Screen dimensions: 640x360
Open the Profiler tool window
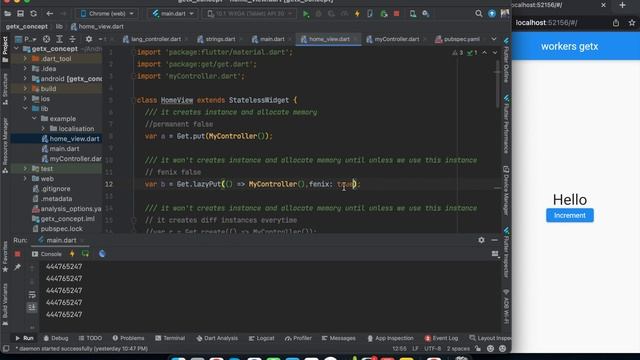(x=298, y=338)
